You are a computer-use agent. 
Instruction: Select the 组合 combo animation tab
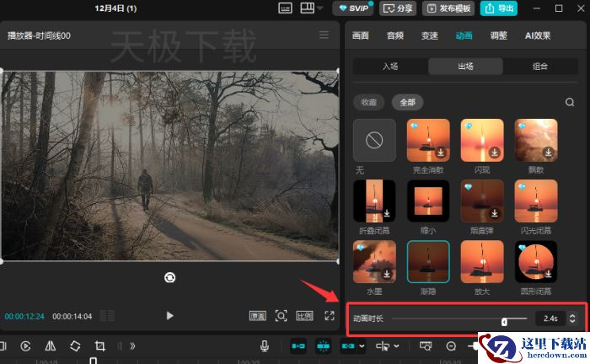coord(540,67)
